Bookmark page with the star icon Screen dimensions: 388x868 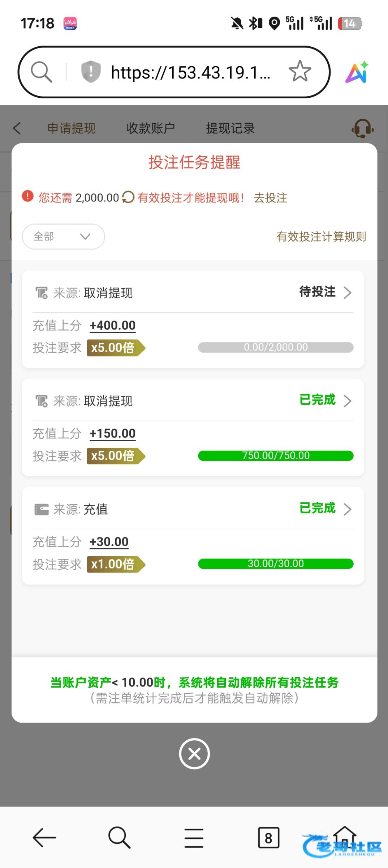coord(300,72)
